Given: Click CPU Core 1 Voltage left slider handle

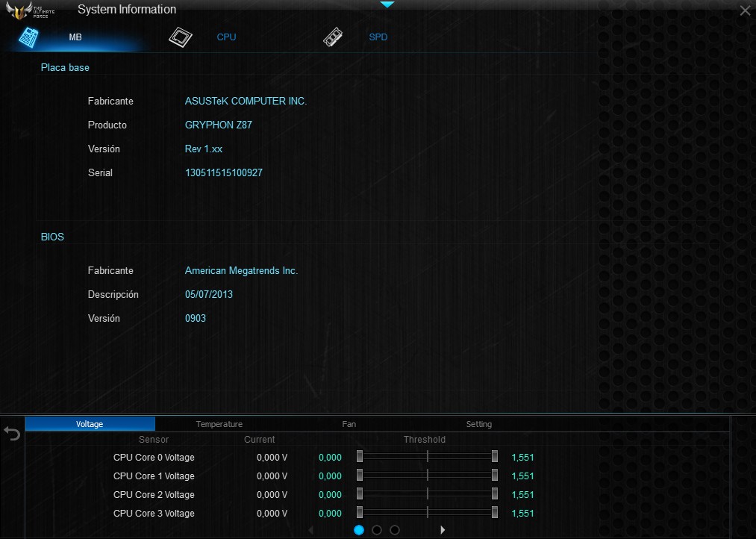Looking at the screenshot, I should pyautogui.click(x=360, y=476).
